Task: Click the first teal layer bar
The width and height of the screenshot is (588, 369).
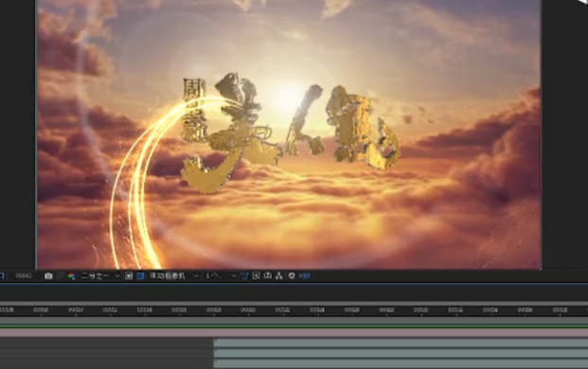Action: (x=401, y=343)
